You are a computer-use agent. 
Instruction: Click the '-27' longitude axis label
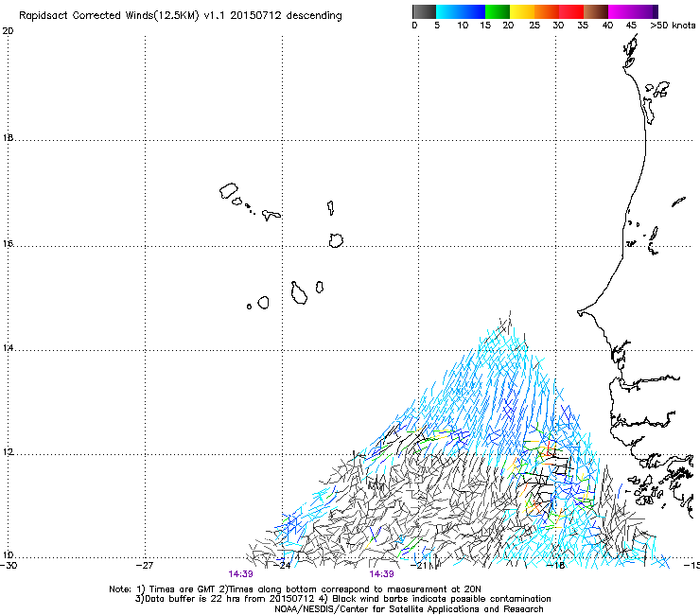point(145,565)
